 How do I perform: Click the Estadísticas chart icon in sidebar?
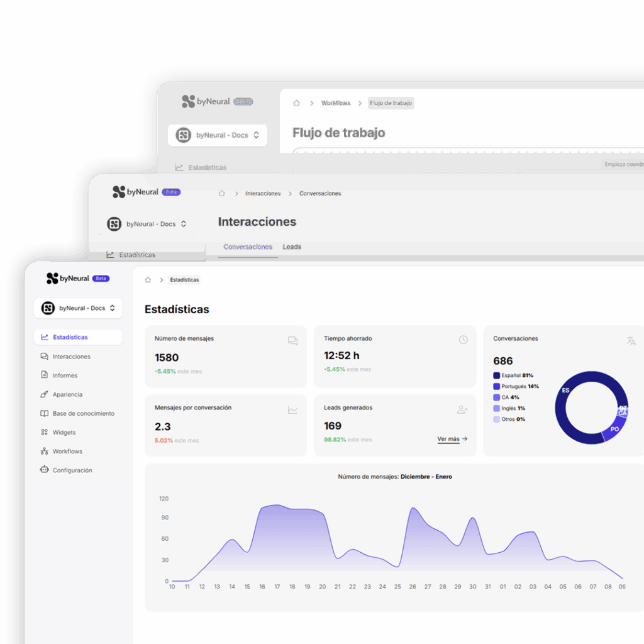[x=45, y=337]
